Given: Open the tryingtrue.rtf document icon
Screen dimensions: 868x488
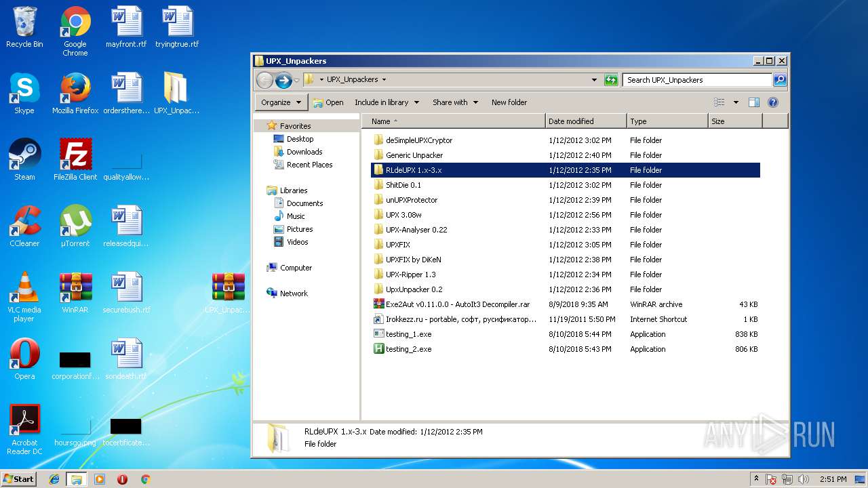Looking at the screenshot, I should pos(177,27).
